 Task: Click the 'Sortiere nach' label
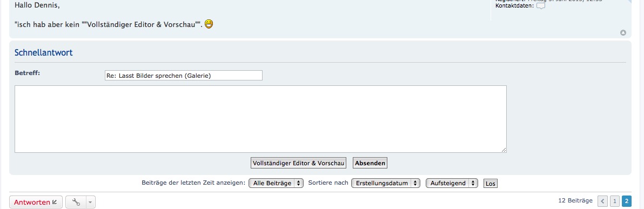(x=328, y=183)
